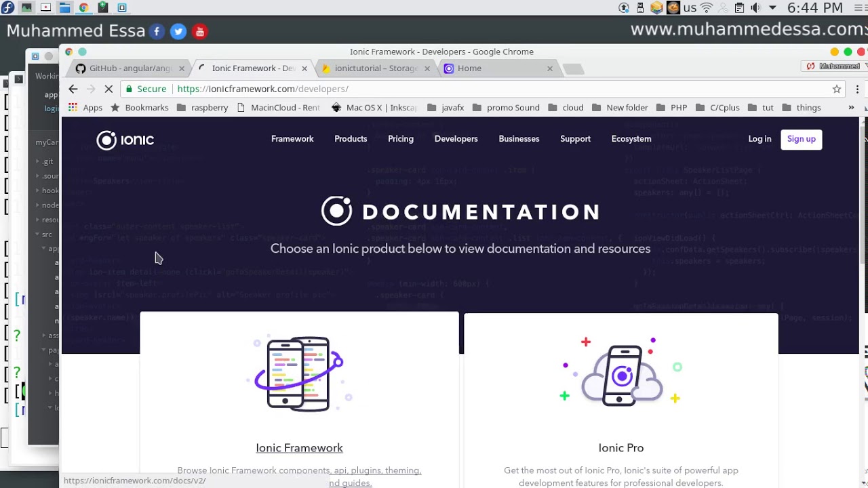The image size is (868, 488).
Task: Collapse the src folder in the editor tree
Action: coord(38,235)
